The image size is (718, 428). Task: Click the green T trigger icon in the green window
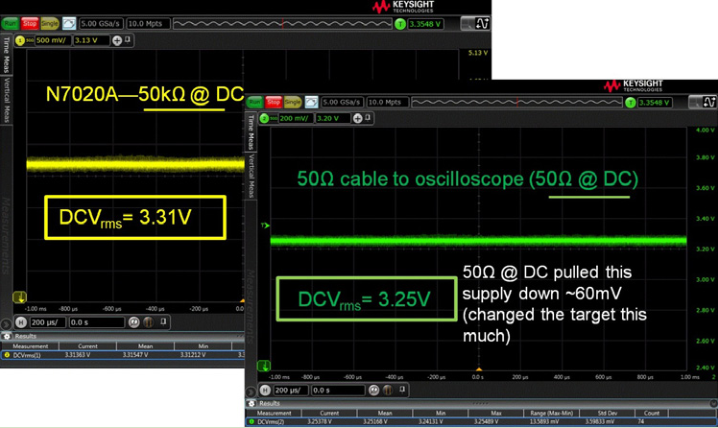coord(630,103)
